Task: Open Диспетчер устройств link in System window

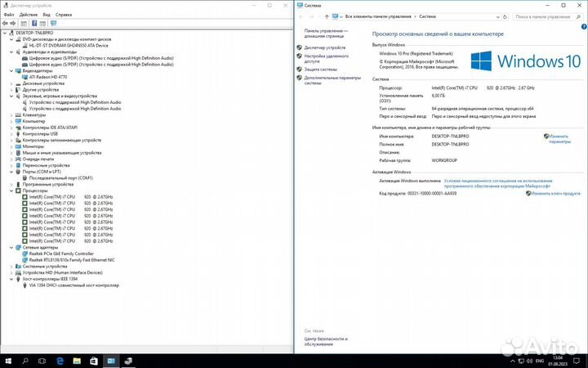Action: pos(325,47)
